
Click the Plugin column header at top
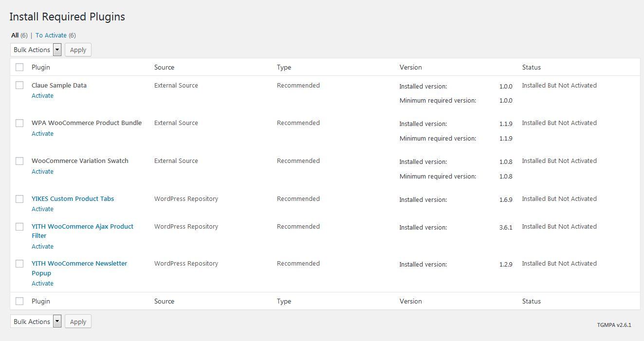(41, 67)
